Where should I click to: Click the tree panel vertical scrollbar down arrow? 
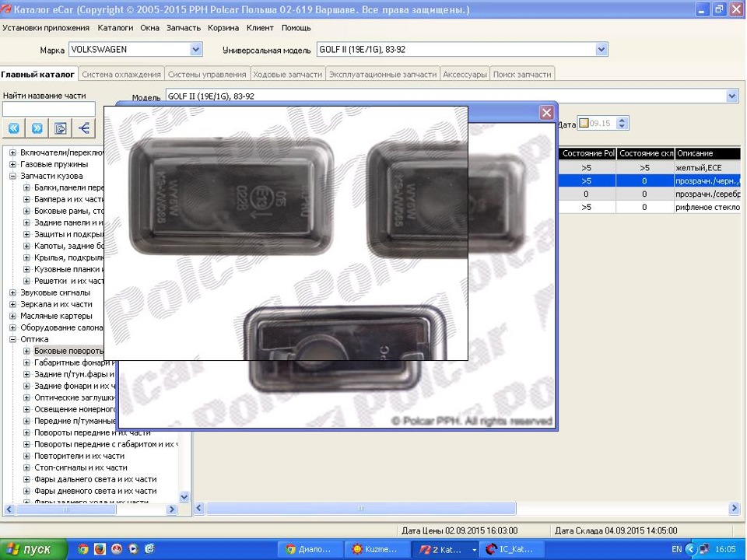tap(184, 497)
